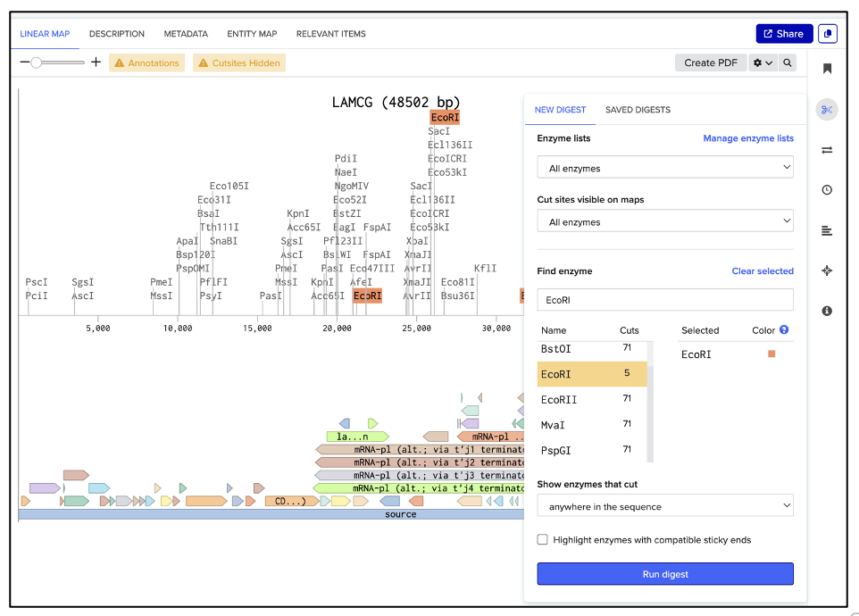
Task: Click the zoom in plus icon
Action: (x=96, y=62)
